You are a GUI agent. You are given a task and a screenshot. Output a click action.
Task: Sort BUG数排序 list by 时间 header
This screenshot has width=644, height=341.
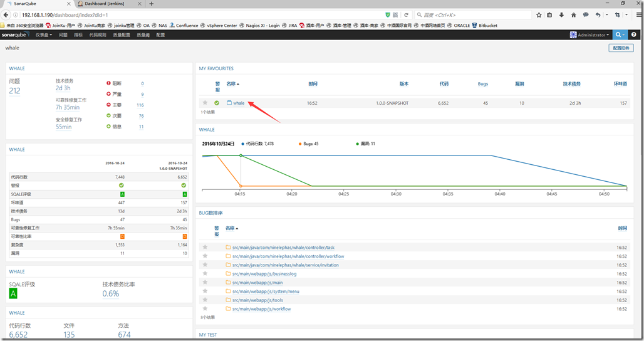pyautogui.click(x=623, y=228)
